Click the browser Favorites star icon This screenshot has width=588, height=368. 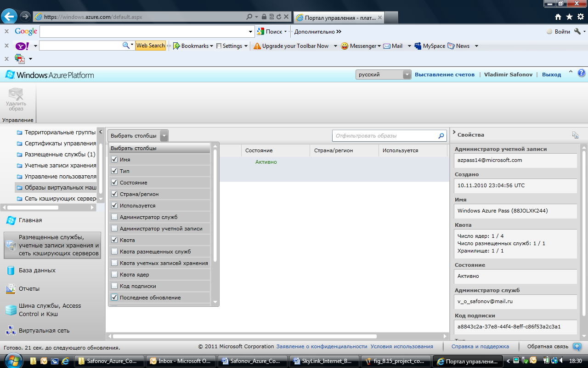click(x=569, y=17)
